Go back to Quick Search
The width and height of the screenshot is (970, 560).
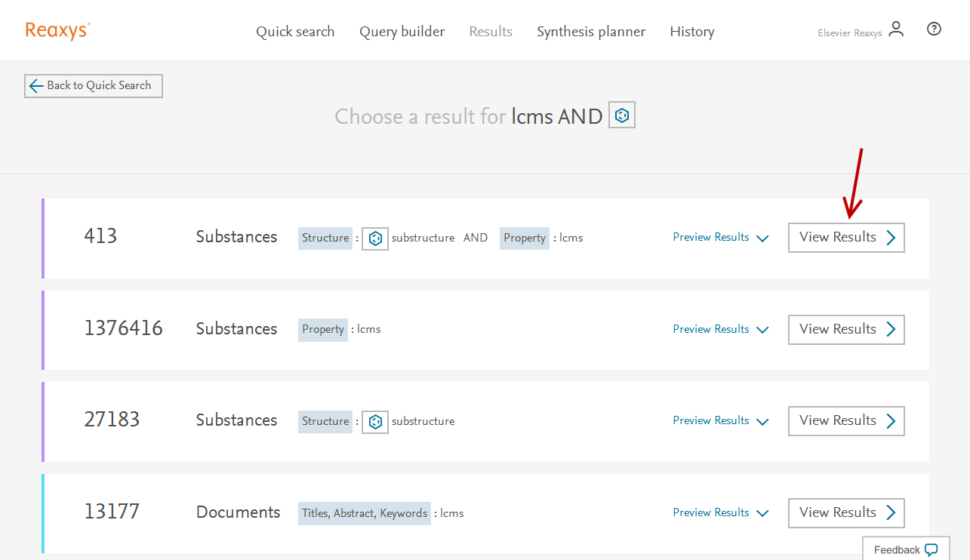click(94, 86)
